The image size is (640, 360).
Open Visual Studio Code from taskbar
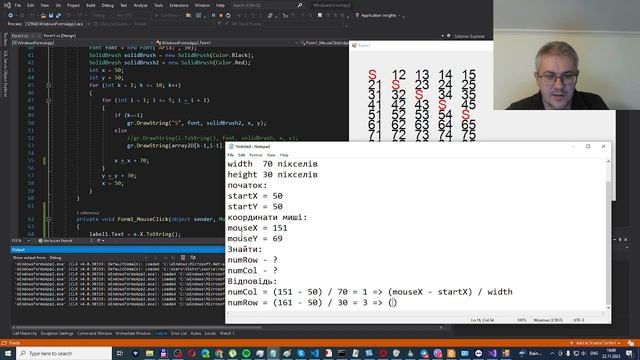click(315, 353)
